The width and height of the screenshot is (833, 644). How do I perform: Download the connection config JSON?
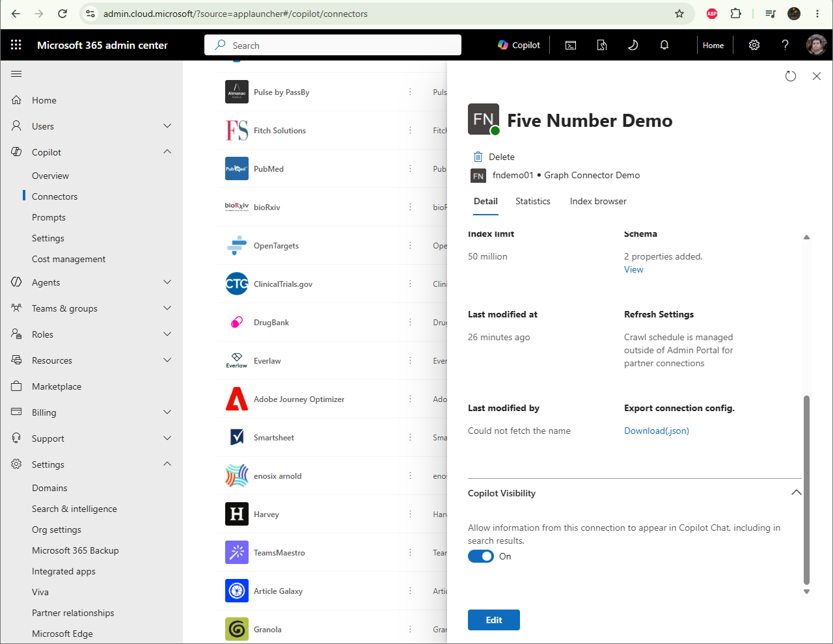657,431
